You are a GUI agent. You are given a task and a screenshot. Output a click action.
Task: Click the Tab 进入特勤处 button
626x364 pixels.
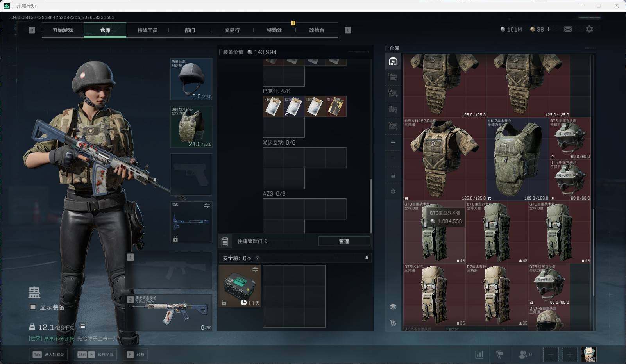[48, 355]
